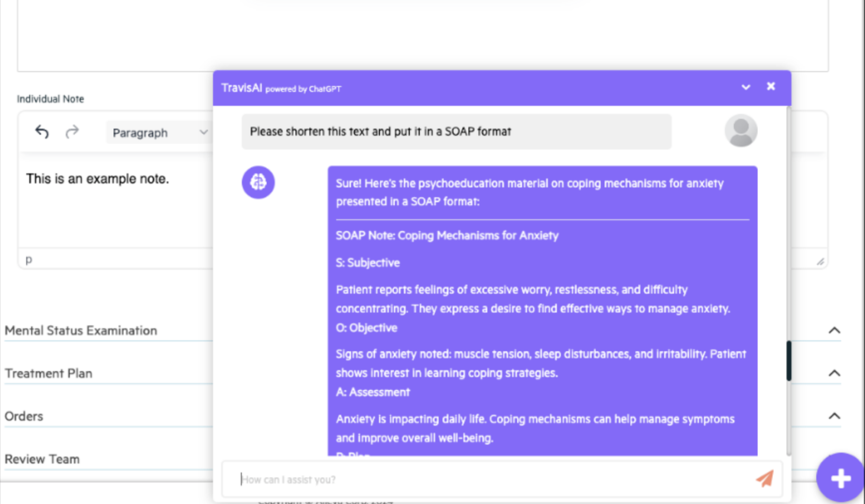Click the redo arrow in the note editor
The height and width of the screenshot is (504, 865).
click(x=72, y=131)
